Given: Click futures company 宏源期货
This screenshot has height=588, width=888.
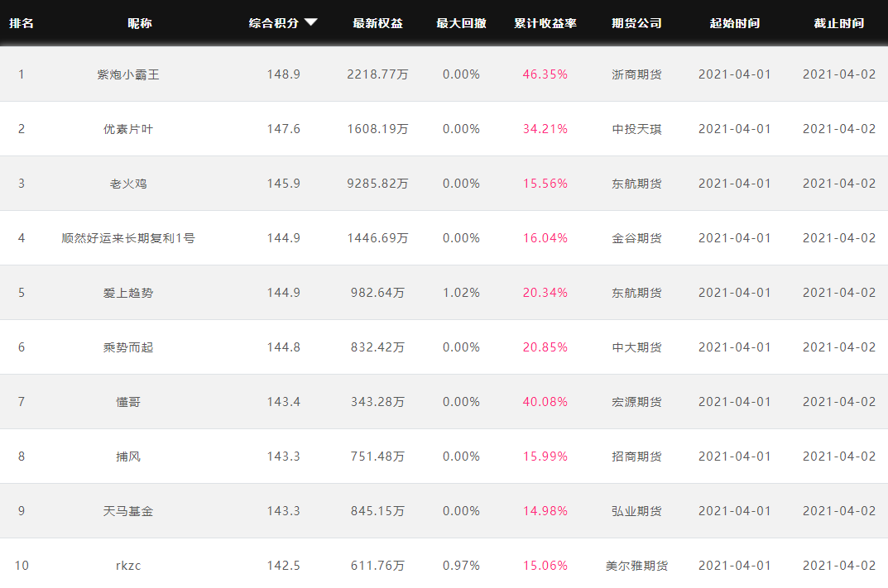Looking at the screenshot, I should (x=637, y=403).
